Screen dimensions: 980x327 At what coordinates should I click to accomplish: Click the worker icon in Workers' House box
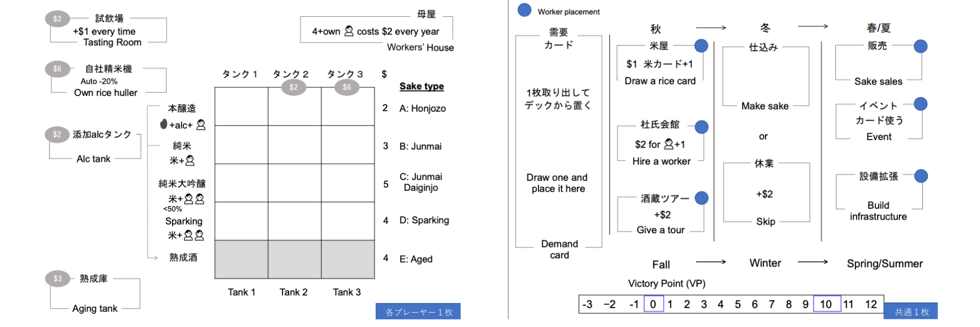click(349, 32)
